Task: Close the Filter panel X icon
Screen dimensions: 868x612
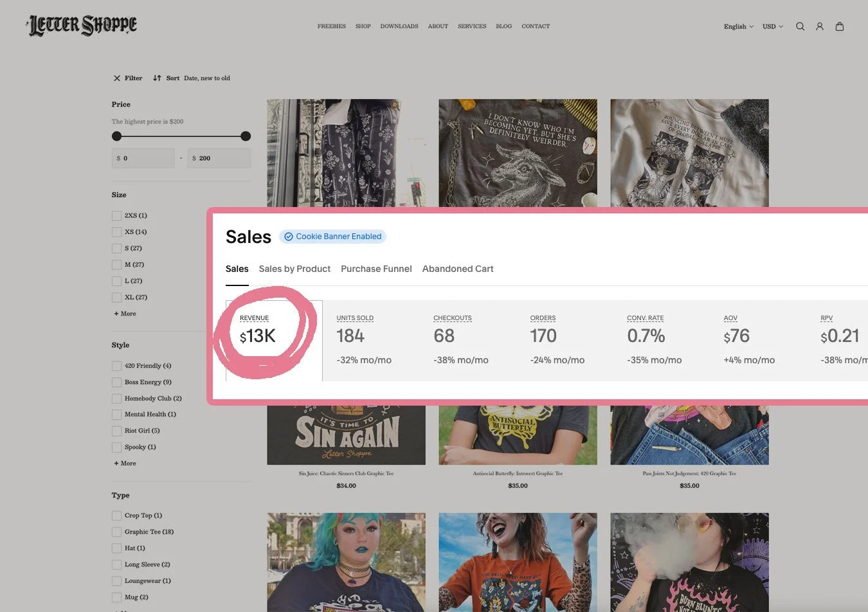Action: (117, 78)
